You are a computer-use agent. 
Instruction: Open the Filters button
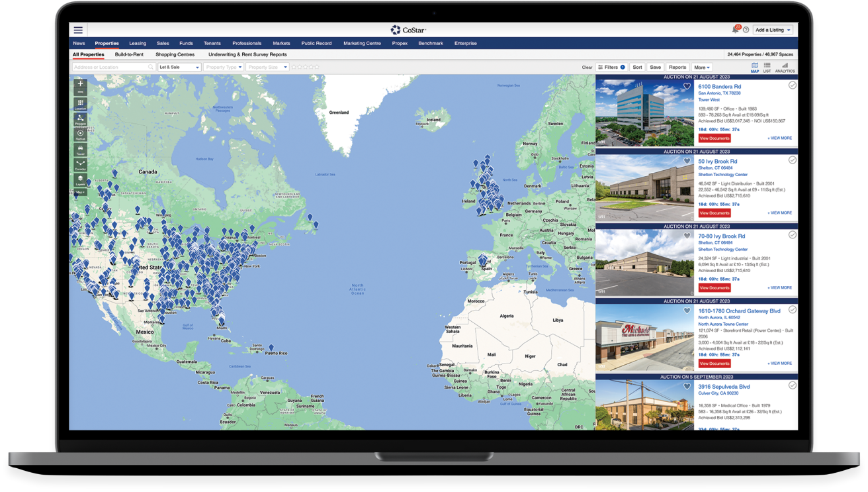[x=611, y=68]
